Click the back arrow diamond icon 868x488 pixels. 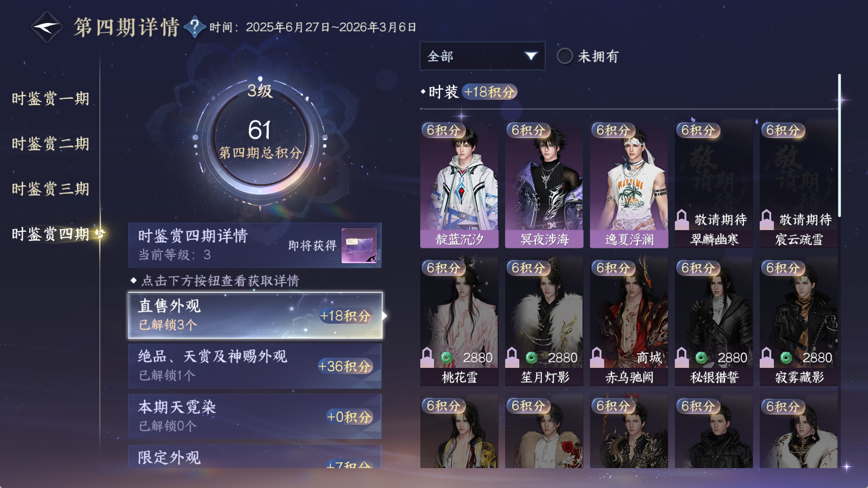pos(46,27)
